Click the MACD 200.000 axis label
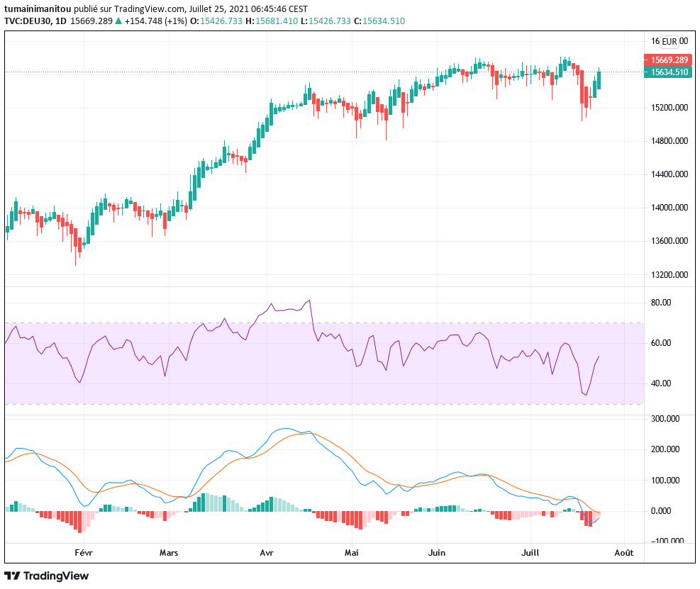Viewport: 700px width, 589px height. point(665,449)
